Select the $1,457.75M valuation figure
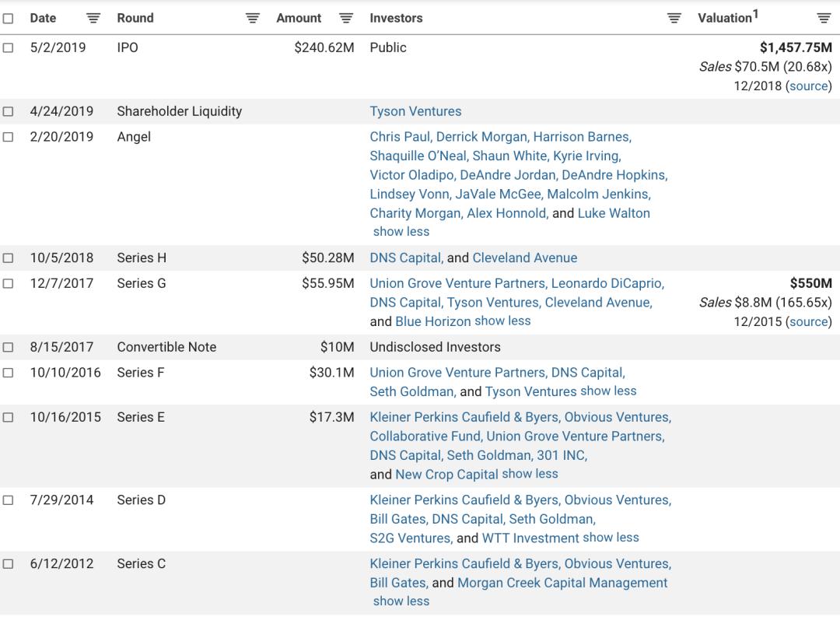 [796, 47]
